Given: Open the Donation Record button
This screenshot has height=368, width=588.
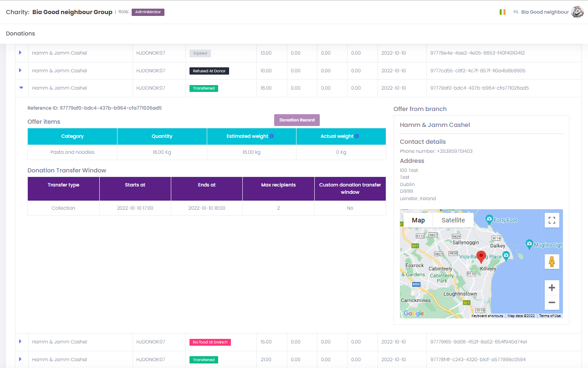Looking at the screenshot, I should point(297,120).
